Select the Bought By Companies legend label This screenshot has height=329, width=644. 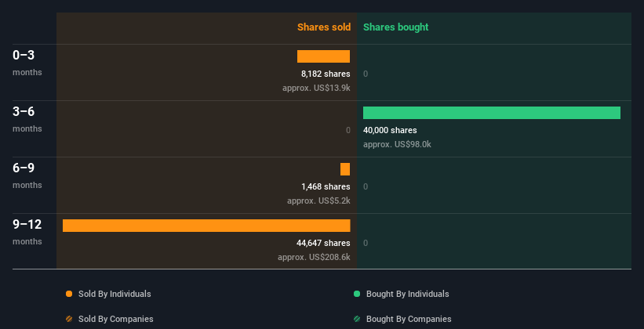point(409,319)
